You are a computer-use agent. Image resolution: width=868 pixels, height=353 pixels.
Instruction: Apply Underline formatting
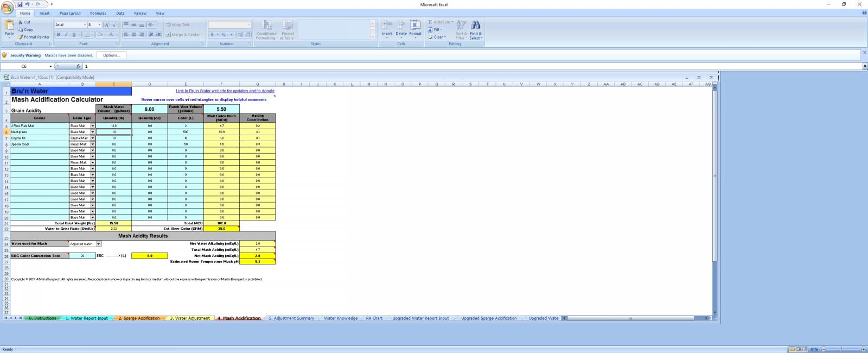(74, 35)
